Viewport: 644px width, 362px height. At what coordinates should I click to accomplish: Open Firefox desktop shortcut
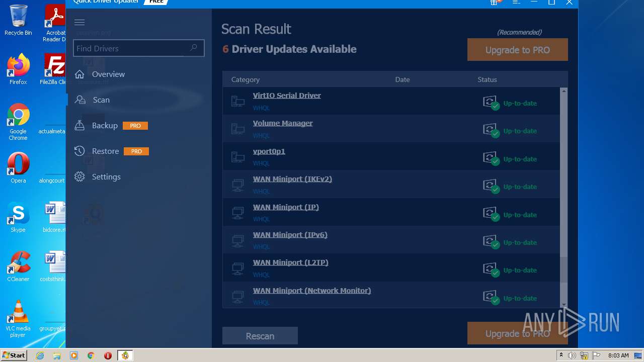(x=18, y=69)
